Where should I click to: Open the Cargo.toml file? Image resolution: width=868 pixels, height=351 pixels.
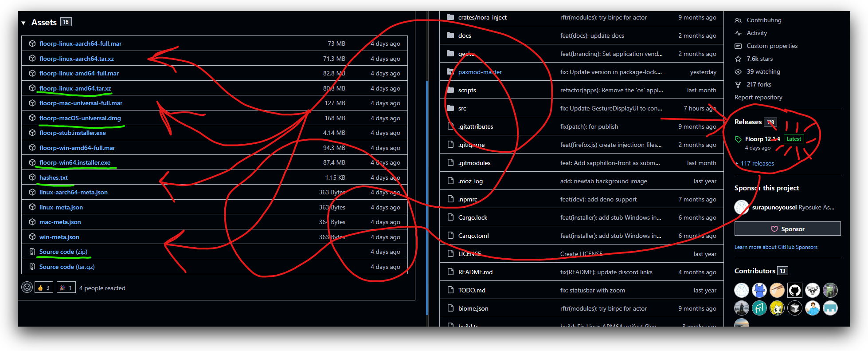[473, 236]
